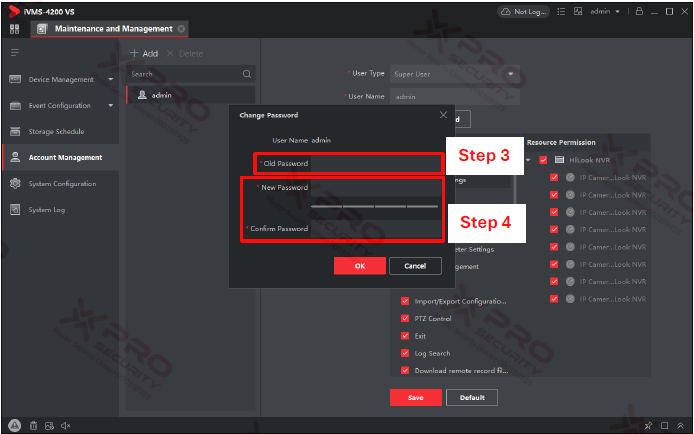Toggle Exit permission checkbox
The height and width of the screenshot is (434, 694).
(x=405, y=336)
